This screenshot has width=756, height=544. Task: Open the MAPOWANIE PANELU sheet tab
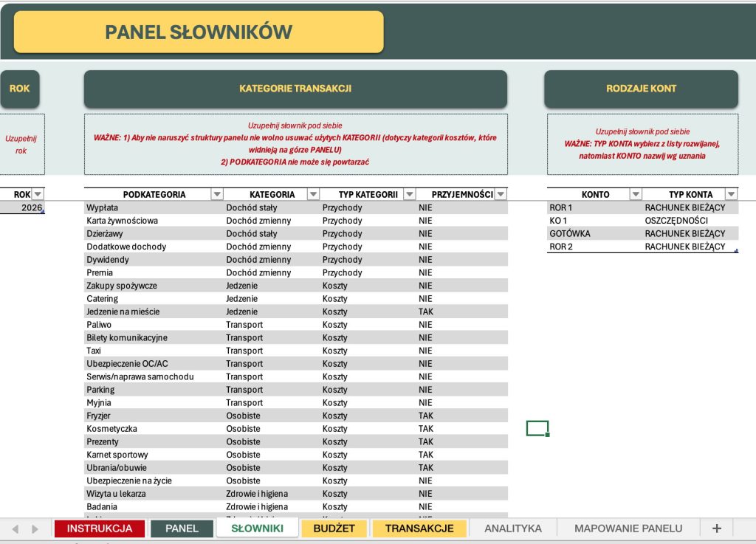(x=628, y=528)
